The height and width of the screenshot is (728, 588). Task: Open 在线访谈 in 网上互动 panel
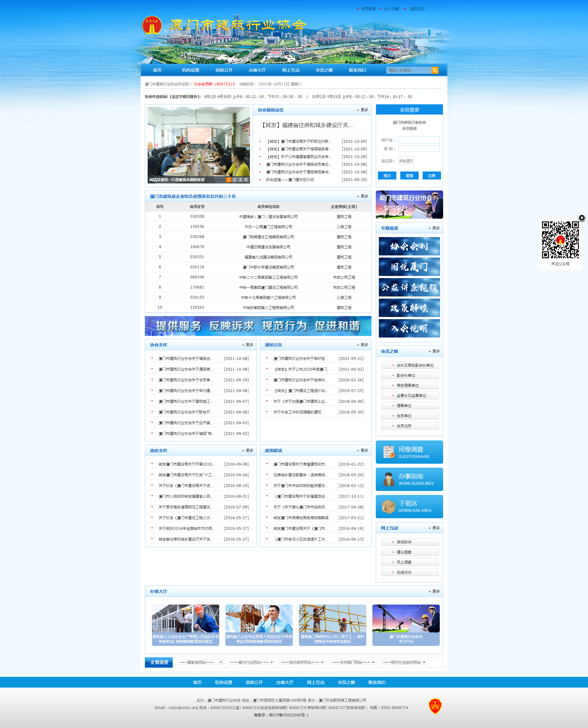pos(410,572)
